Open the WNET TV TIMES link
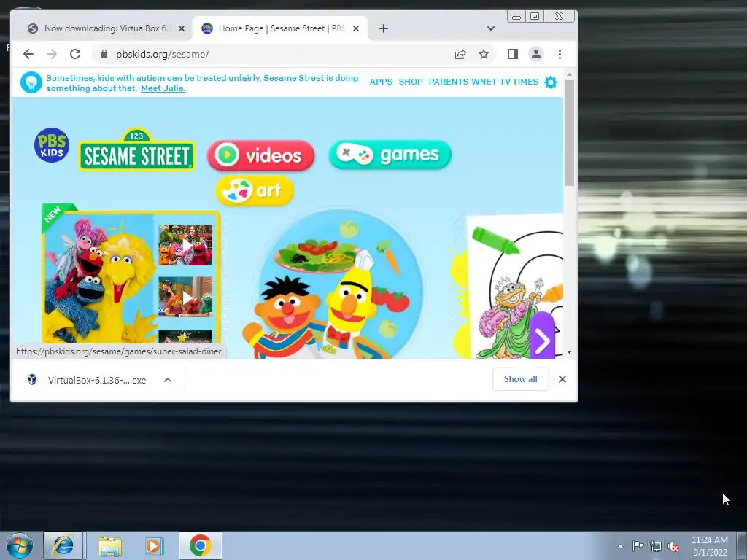 click(x=505, y=82)
